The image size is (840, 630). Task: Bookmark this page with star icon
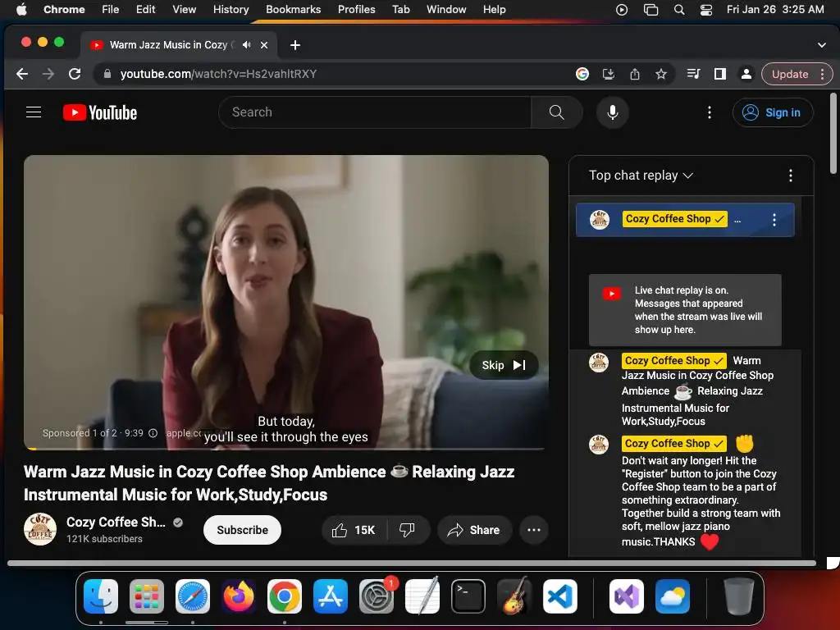(661, 74)
